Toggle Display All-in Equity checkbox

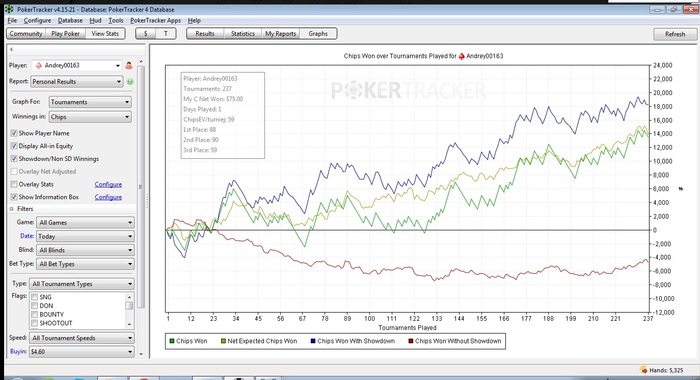click(14, 146)
